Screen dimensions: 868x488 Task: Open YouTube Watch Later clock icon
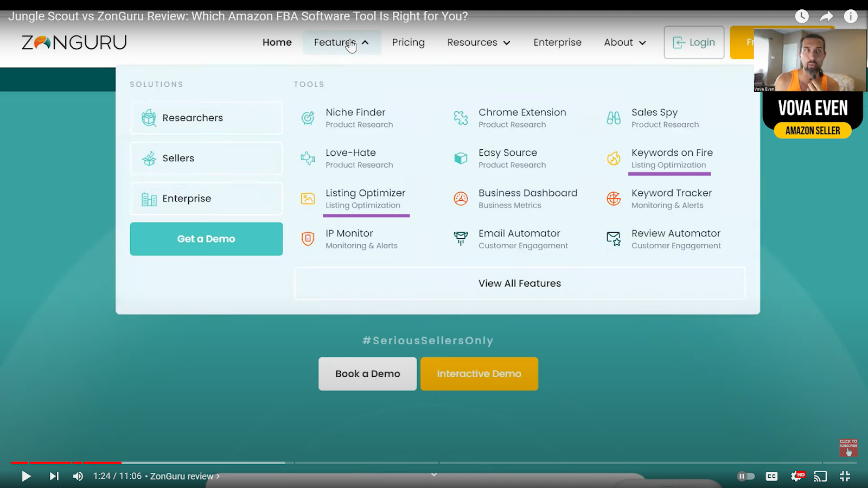pyautogui.click(x=802, y=16)
